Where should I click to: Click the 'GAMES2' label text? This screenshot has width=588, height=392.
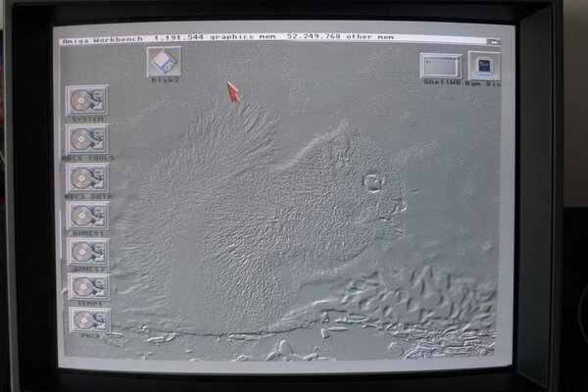[89, 269]
